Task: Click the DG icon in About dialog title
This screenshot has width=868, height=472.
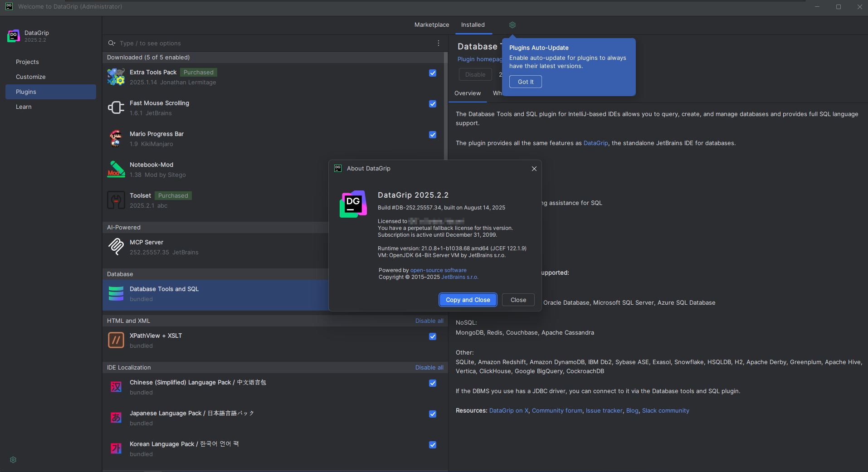Action: pos(338,168)
